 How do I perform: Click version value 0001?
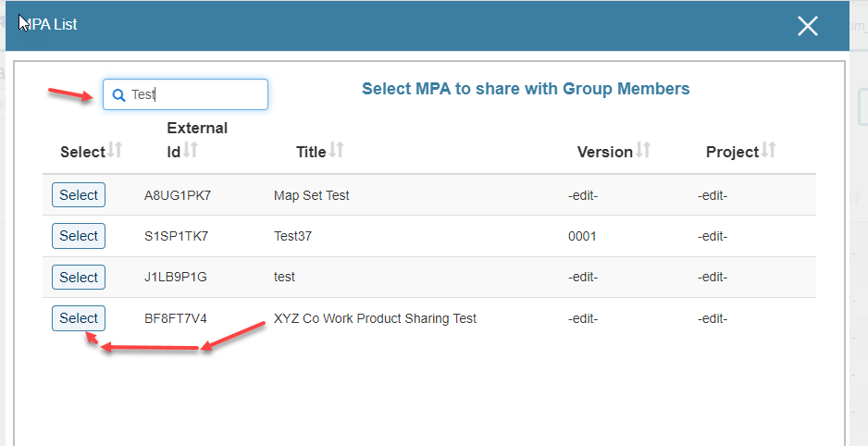tap(582, 236)
